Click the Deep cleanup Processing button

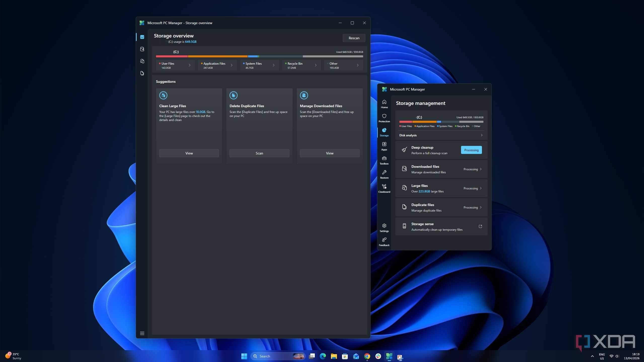pos(471,150)
